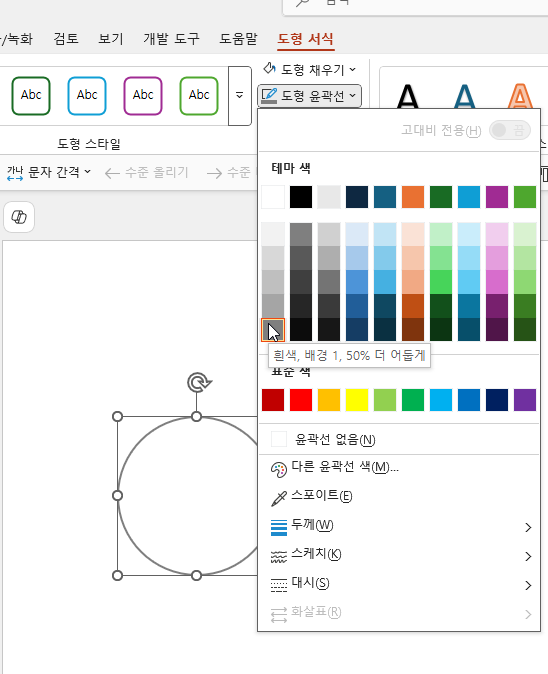Open 다른 윤곽선 색 dialog

[399, 468]
